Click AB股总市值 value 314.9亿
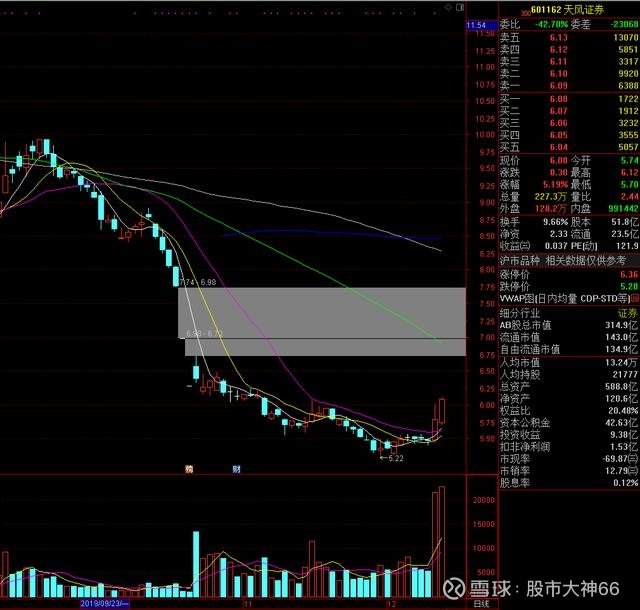640x610 pixels. [x=622, y=325]
